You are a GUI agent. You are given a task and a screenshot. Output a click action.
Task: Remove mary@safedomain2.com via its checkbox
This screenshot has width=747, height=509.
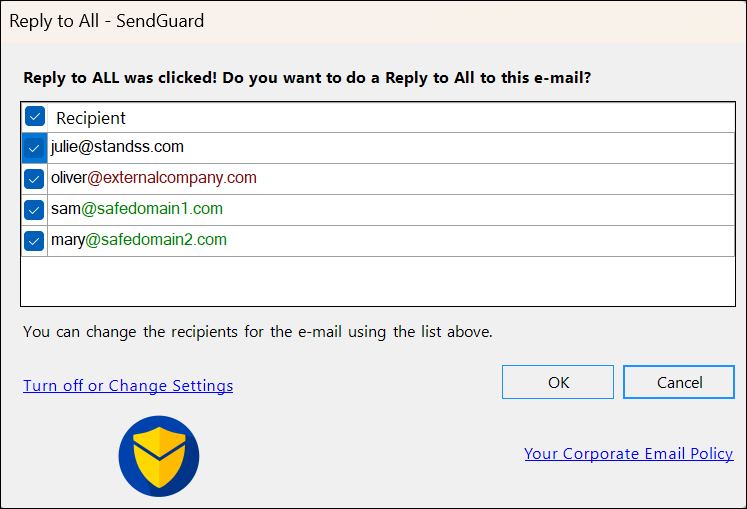pos(34,241)
